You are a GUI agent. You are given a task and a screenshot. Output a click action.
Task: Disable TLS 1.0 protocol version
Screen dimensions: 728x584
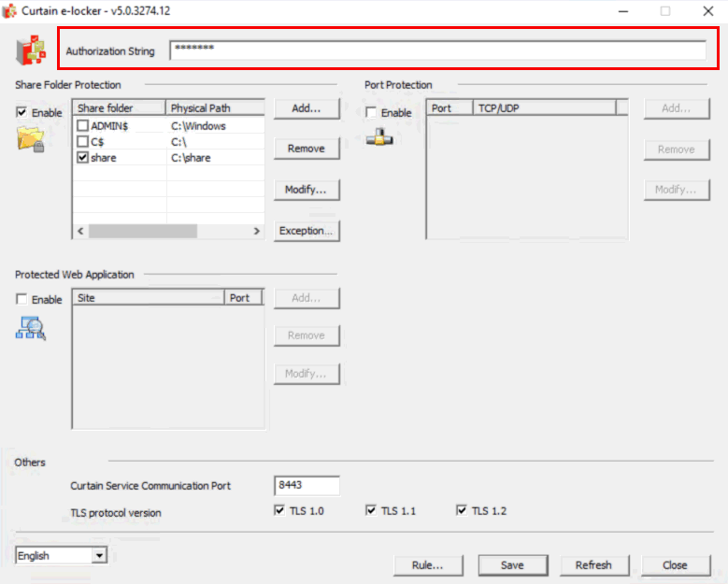(279, 511)
